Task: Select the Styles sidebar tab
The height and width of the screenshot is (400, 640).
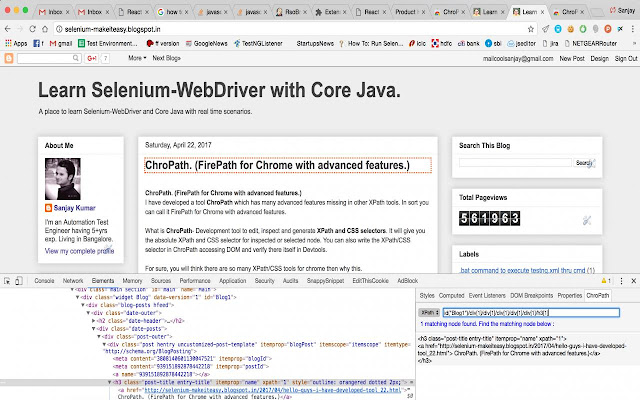Action: (427, 296)
